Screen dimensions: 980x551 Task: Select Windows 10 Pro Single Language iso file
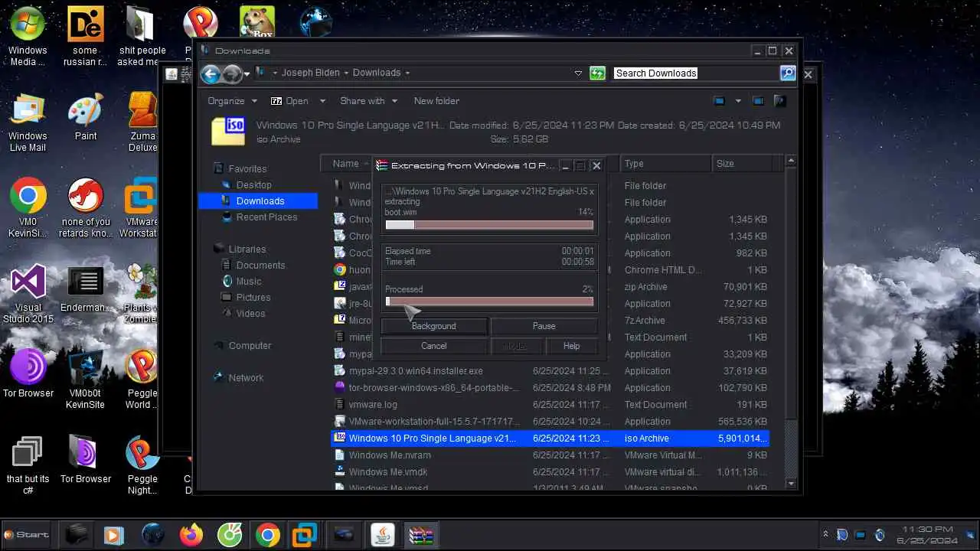click(x=550, y=439)
